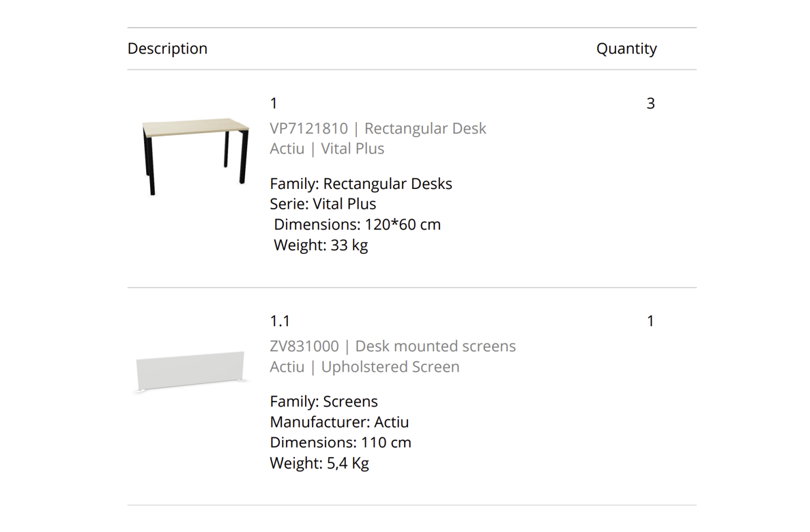Click the Family: Rectangular Desks text
The height and width of the screenshot is (532, 810).
click(x=360, y=184)
